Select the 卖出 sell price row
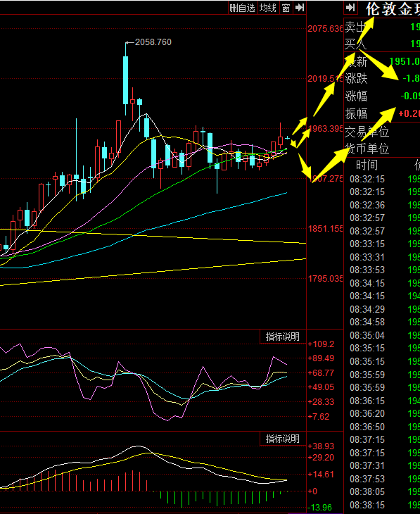420x514 pixels. [x=382, y=27]
